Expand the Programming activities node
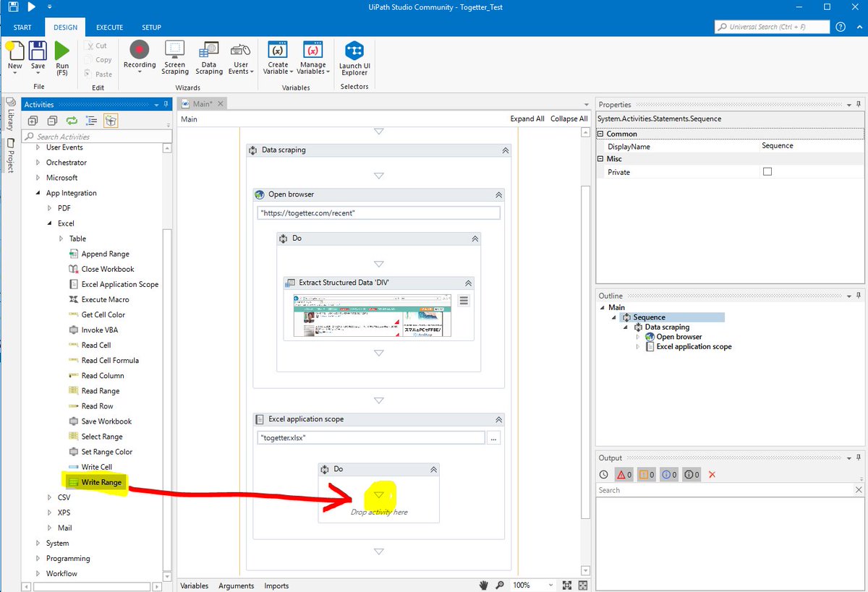868x592 pixels. tap(38, 558)
